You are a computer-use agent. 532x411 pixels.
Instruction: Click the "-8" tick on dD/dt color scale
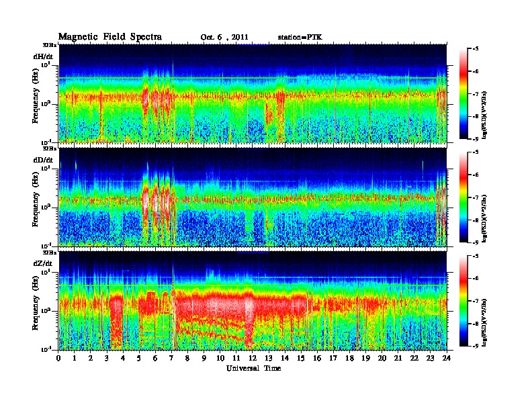click(476, 220)
